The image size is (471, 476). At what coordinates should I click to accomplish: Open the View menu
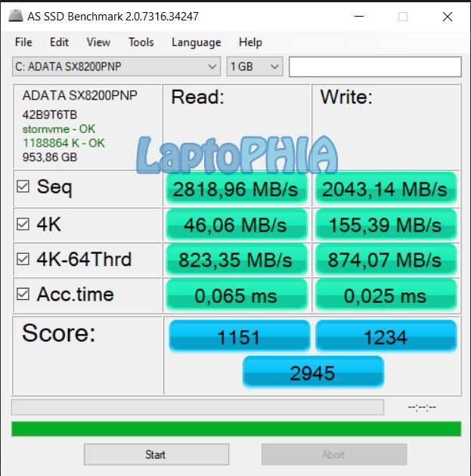pyautogui.click(x=98, y=42)
